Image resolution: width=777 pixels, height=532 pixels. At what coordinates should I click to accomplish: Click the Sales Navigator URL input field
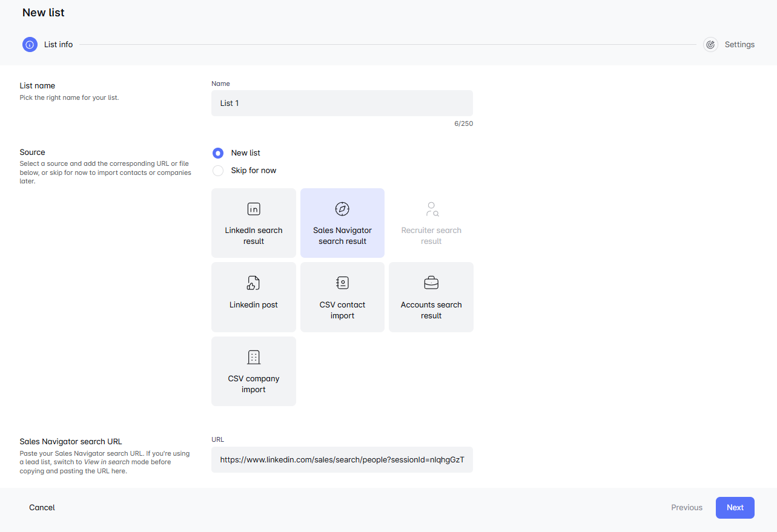(x=342, y=460)
